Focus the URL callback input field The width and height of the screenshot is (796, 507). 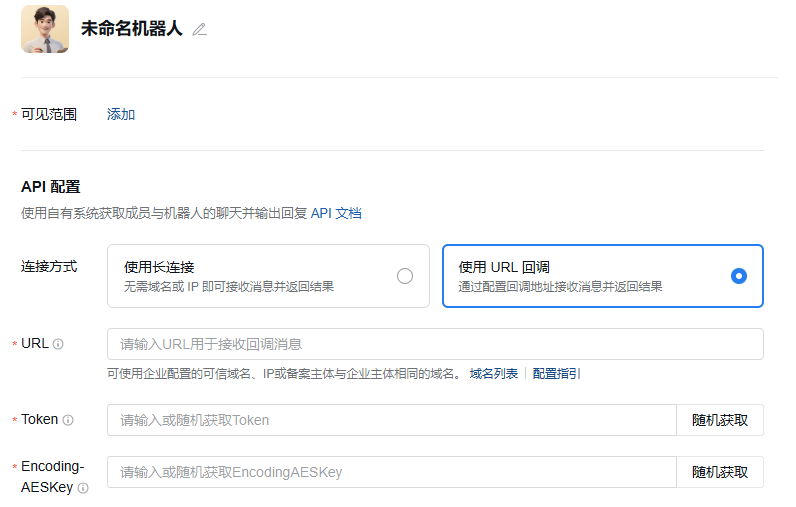[435, 344]
